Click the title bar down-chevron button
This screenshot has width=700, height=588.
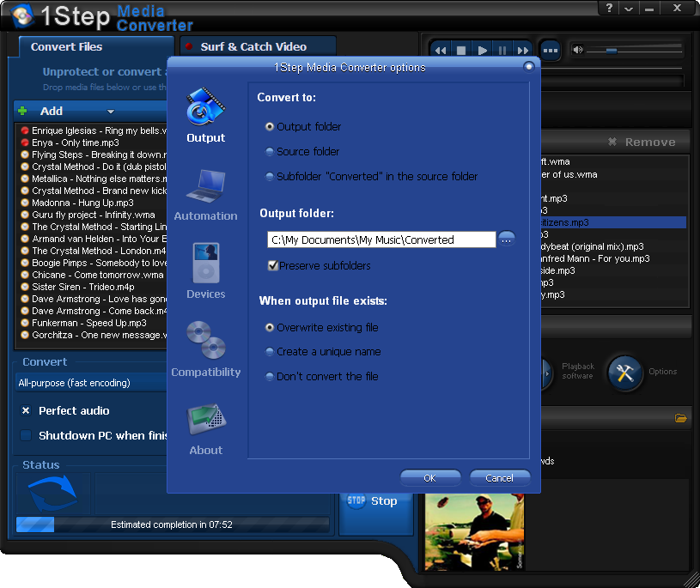629,8
